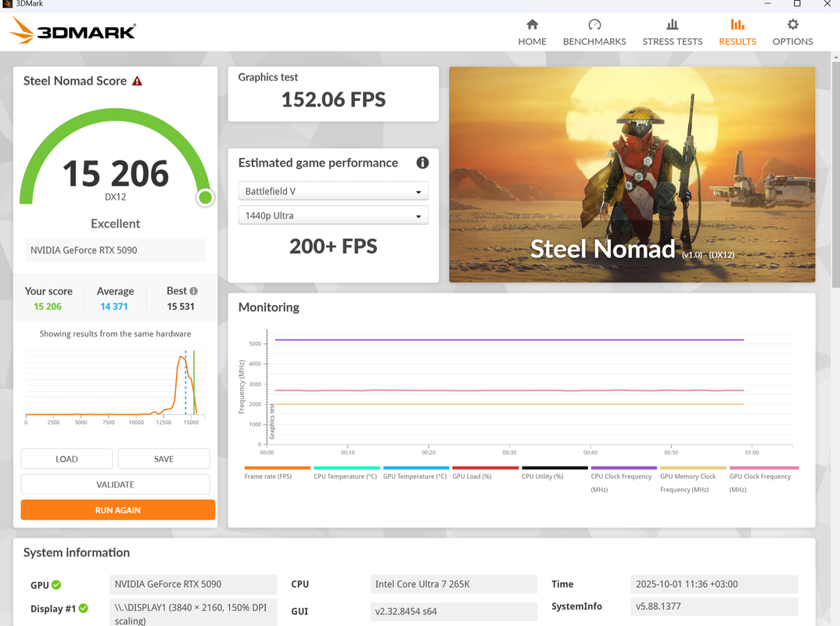This screenshot has width=840, height=626.
Task: Click the info icon next to Best
Action: click(193, 291)
